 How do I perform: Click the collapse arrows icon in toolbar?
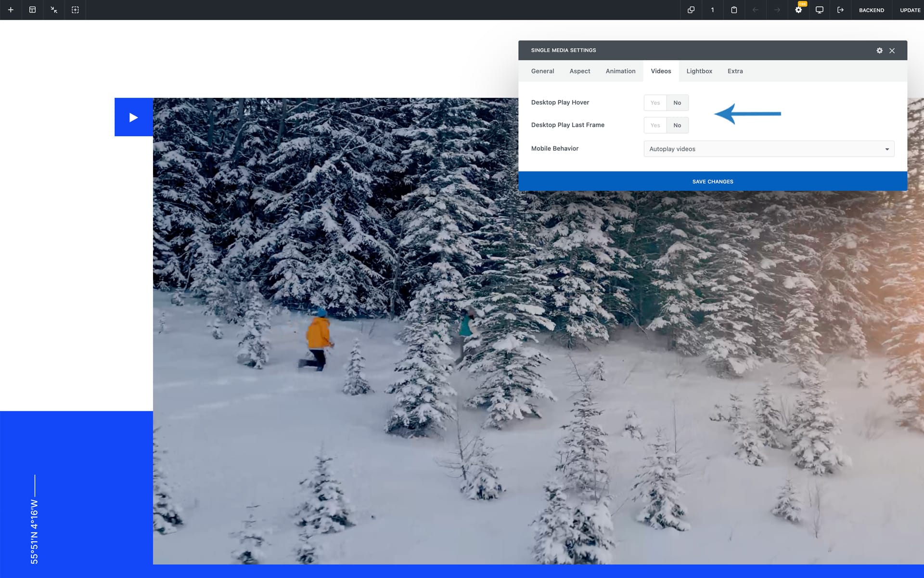tap(54, 10)
